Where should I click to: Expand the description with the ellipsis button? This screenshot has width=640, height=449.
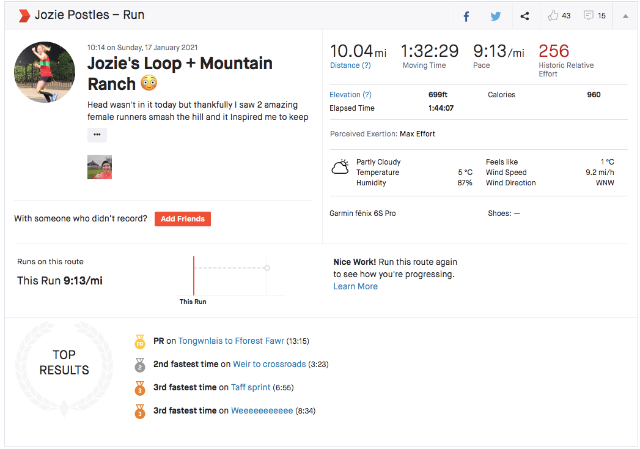pos(97,135)
